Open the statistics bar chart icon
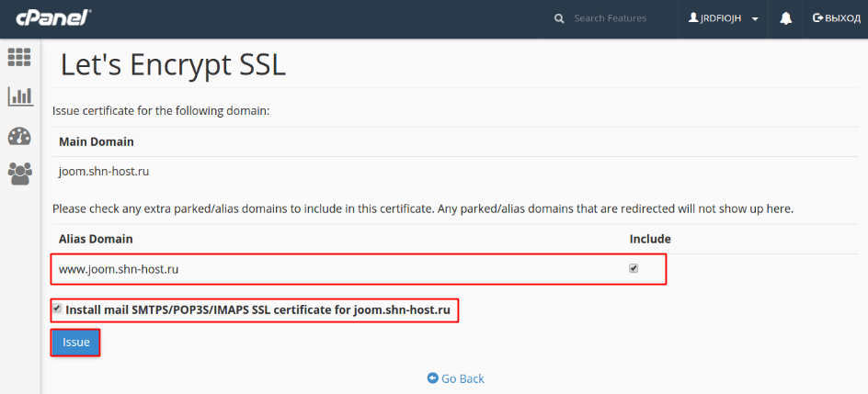This screenshot has height=394, width=868. tap(19, 96)
